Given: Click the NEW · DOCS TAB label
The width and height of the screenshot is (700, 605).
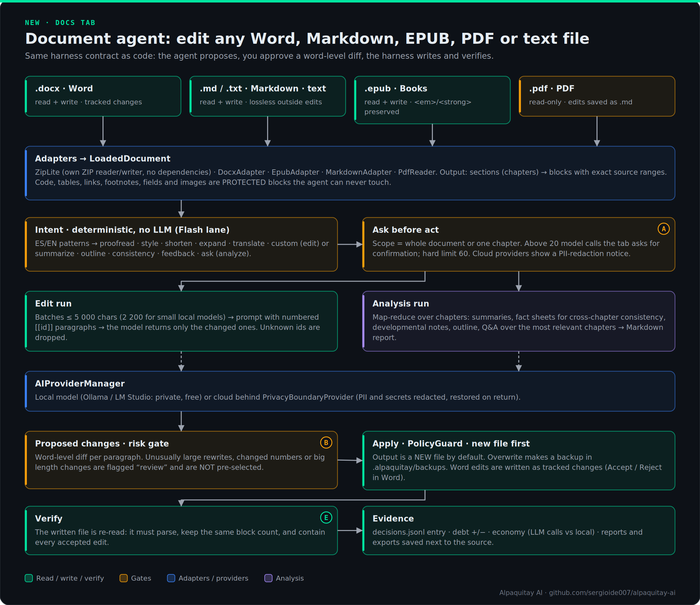Looking at the screenshot, I should click(60, 22).
